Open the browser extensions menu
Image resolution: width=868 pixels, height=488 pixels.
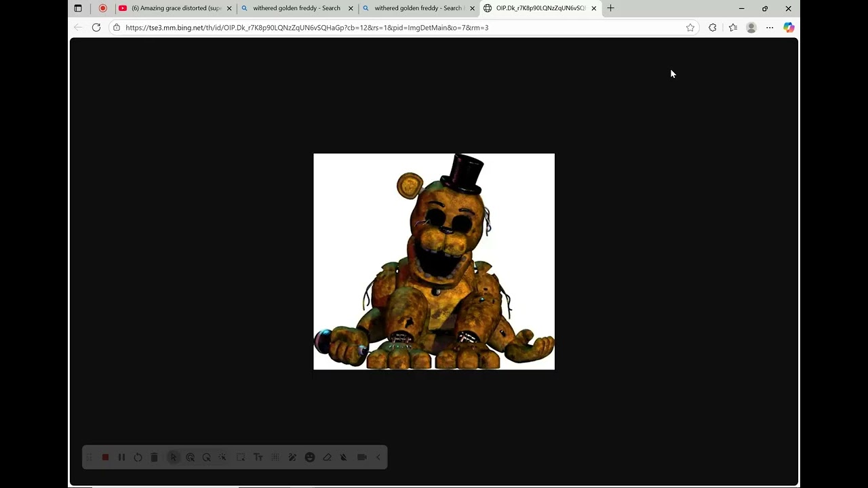point(712,28)
